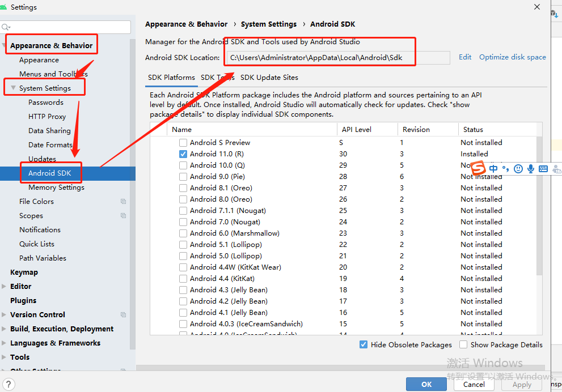The width and height of the screenshot is (562, 392).
Task: Select Passwords under System Settings
Action: (46, 103)
